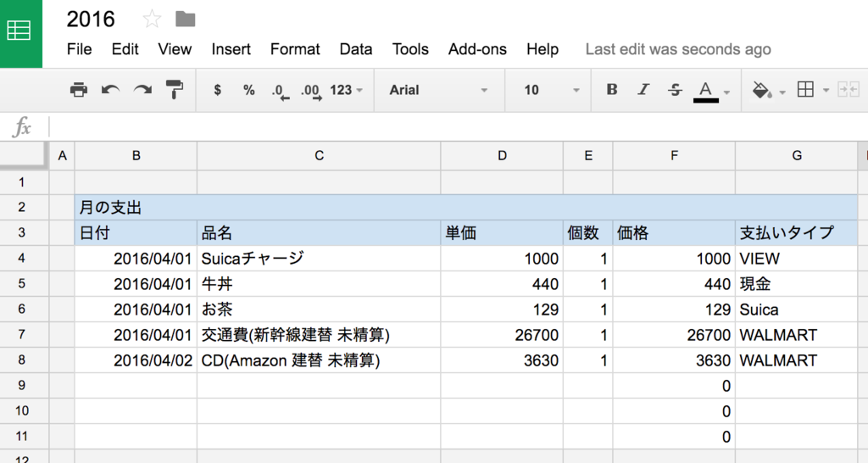Click the '支払いタイプ' header cell
The width and height of the screenshot is (868, 463).
(x=797, y=232)
